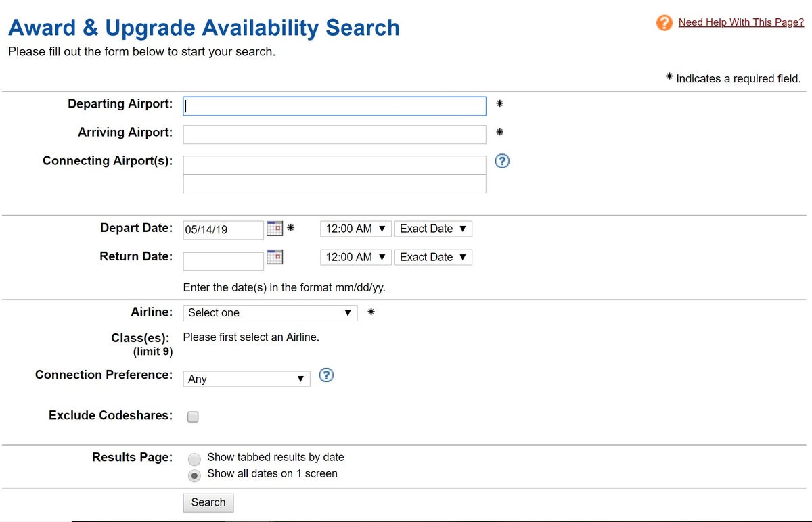Click the Connecting Airport(s) help icon
This screenshot has width=812, height=522.
[501, 161]
